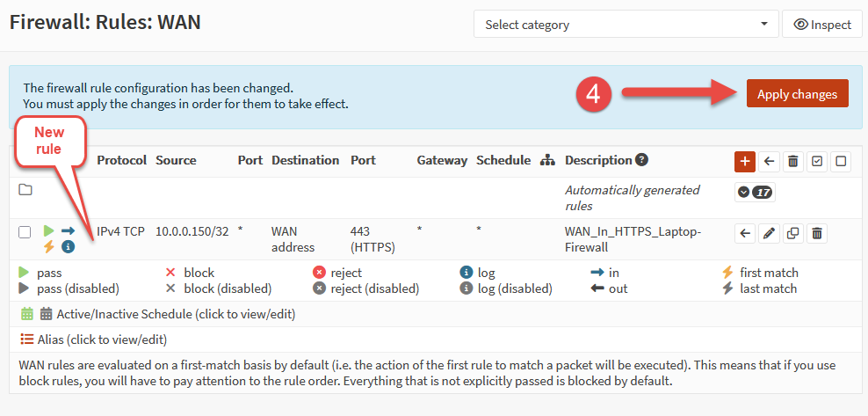The image size is (868, 416).
Task: Click the orange add rule plus button
Action: coord(745,161)
